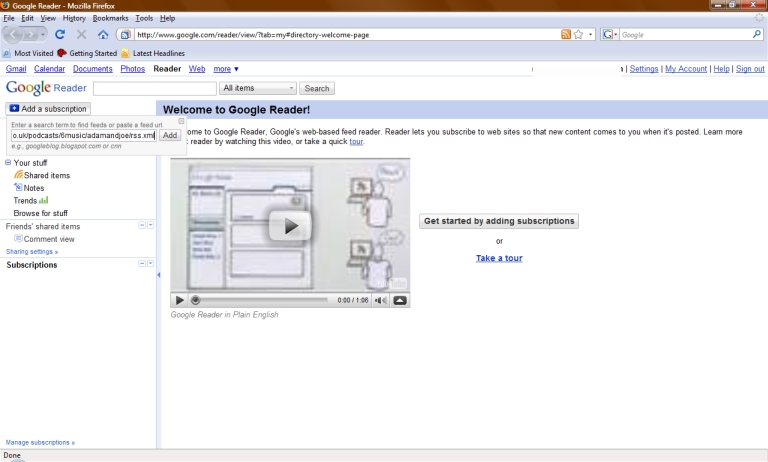Open the 'Sharing settings »' link

pyautogui.click(x=32, y=251)
